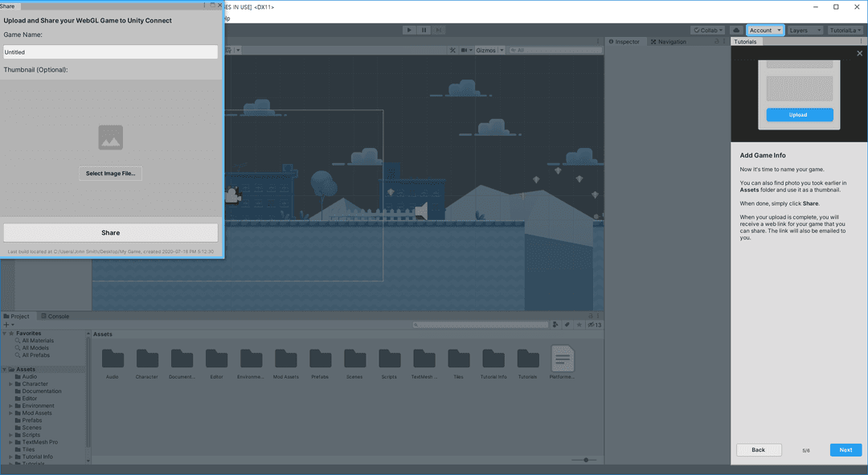Click the Share button
The height and width of the screenshot is (475, 868).
click(x=111, y=233)
